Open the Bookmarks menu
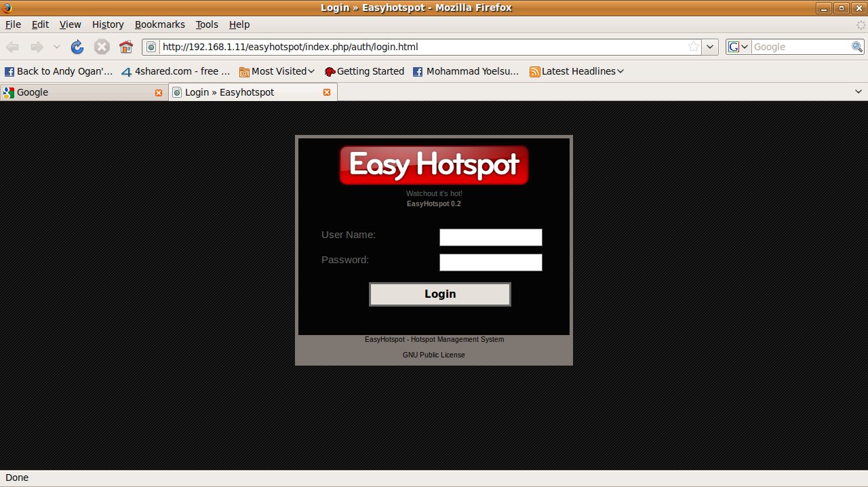 point(159,24)
